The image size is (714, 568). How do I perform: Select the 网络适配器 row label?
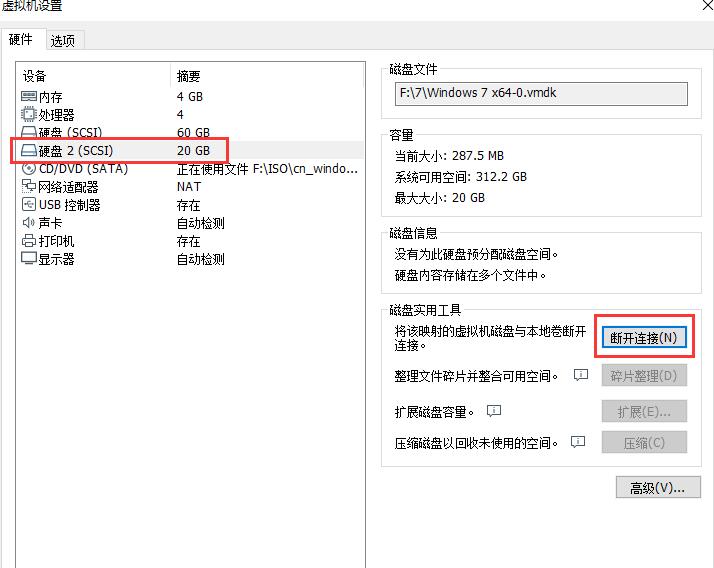pyautogui.click(x=68, y=187)
